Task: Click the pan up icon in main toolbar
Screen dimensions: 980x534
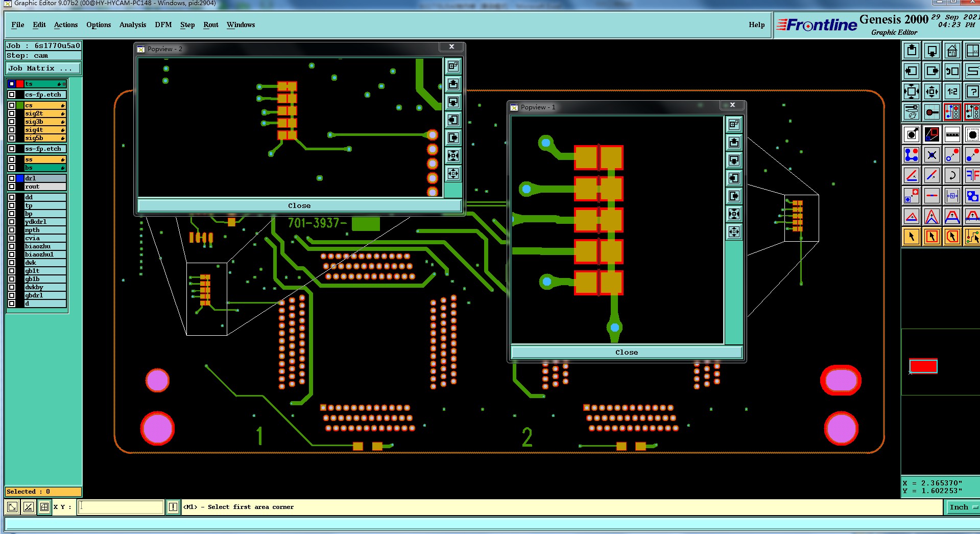Action: tap(912, 51)
